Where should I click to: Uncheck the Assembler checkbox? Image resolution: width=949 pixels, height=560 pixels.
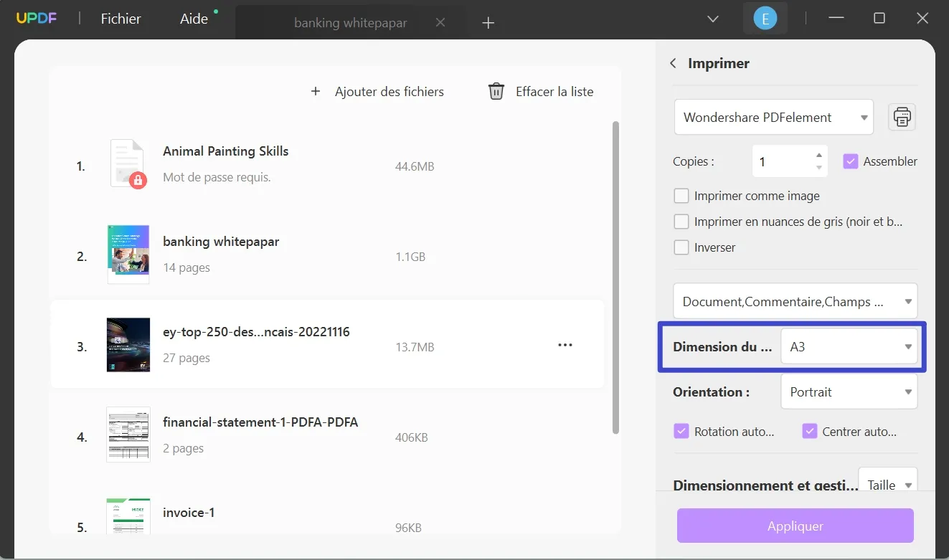pyautogui.click(x=851, y=161)
